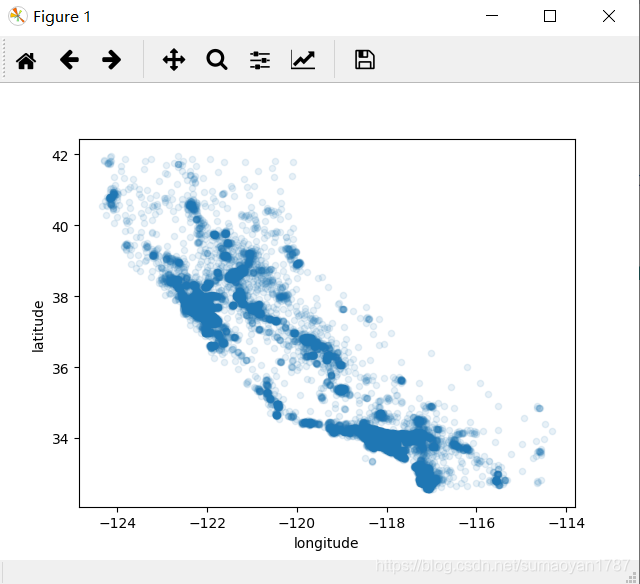
Task: Click the '−118' x-axis tick label
Action: [387, 523]
